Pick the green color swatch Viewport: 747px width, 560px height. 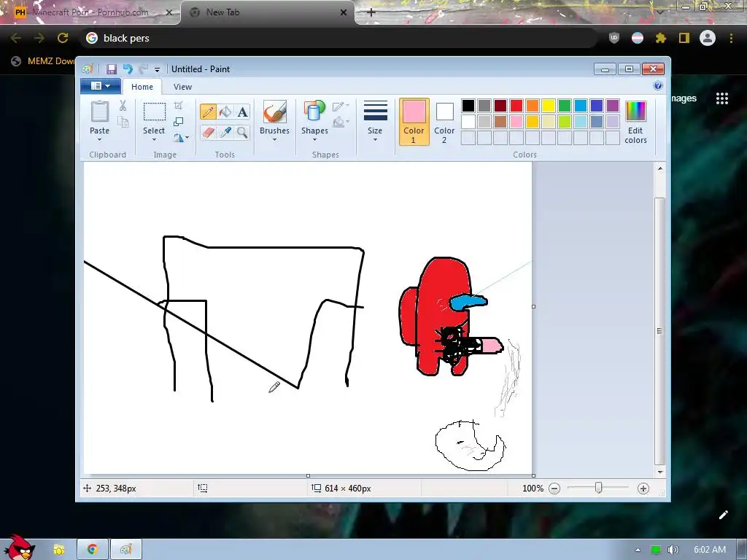click(x=565, y=106)
